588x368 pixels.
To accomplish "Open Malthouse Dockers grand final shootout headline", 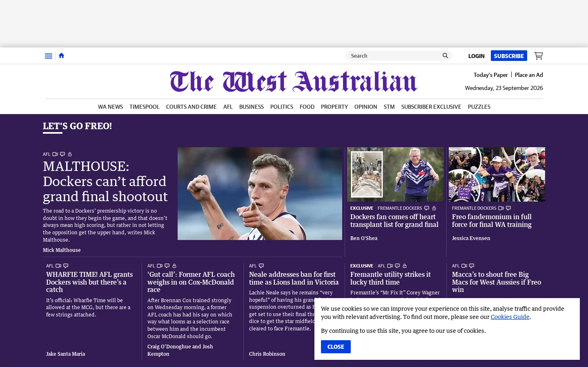I will 105,181.
